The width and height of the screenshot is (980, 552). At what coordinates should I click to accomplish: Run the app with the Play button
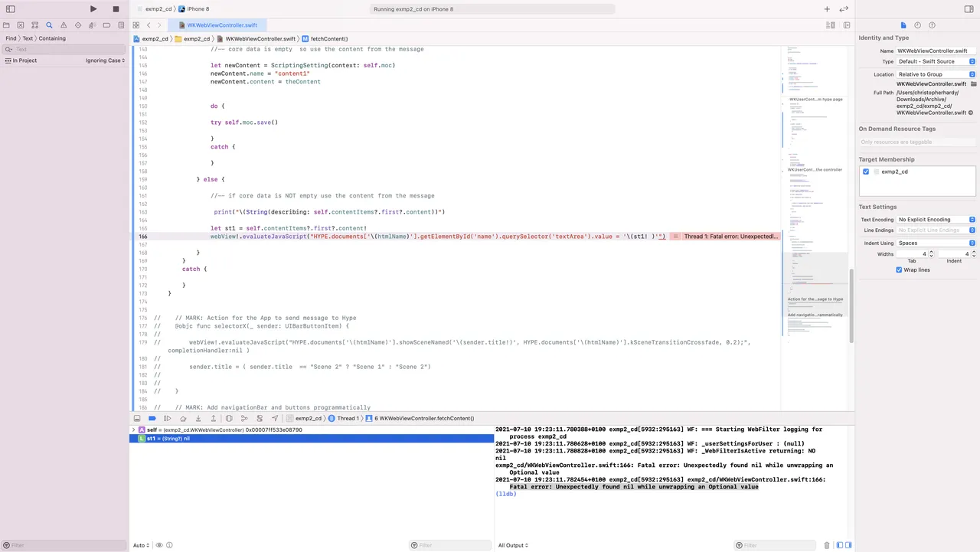point(93,9)
